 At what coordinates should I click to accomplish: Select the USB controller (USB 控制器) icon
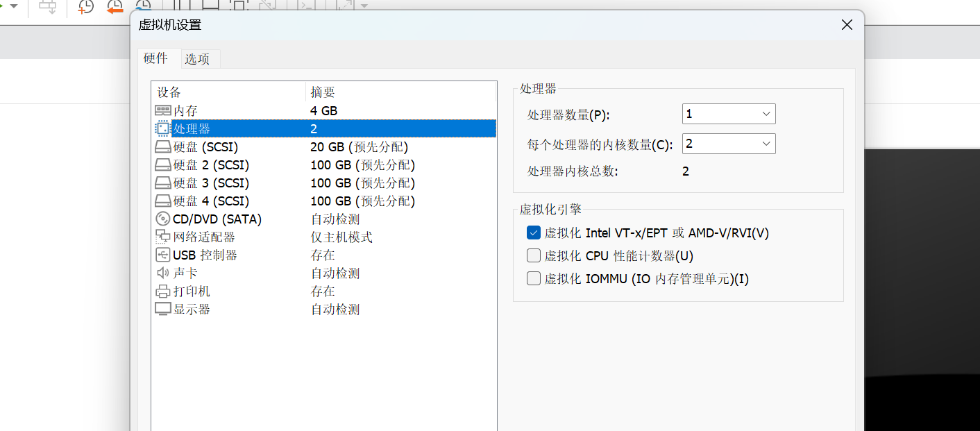[x=162, y=255]
